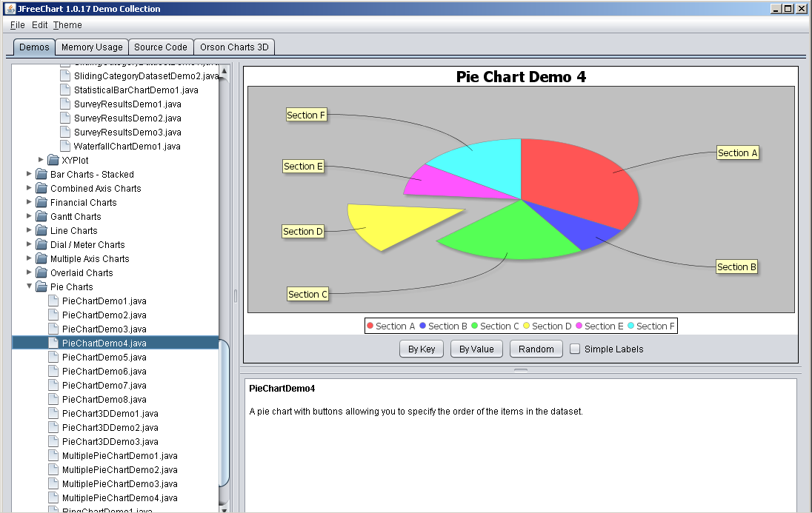
Task: Click the file icon beside PieChartDemo5.java
Action: (53, 357)
